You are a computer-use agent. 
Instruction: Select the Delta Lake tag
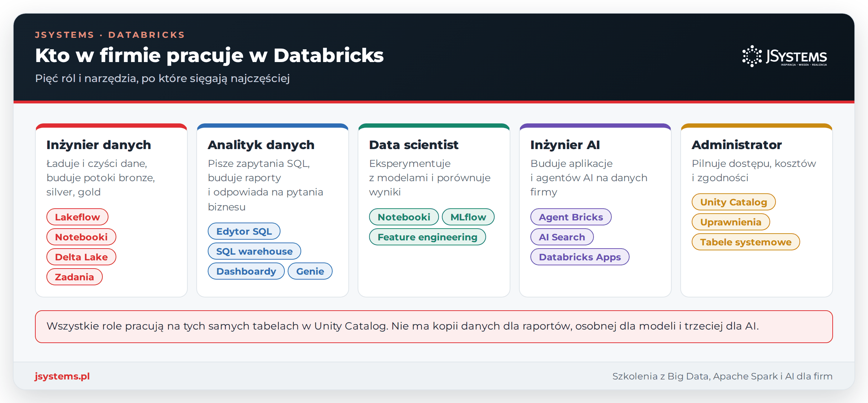click(x=81, y=257)
